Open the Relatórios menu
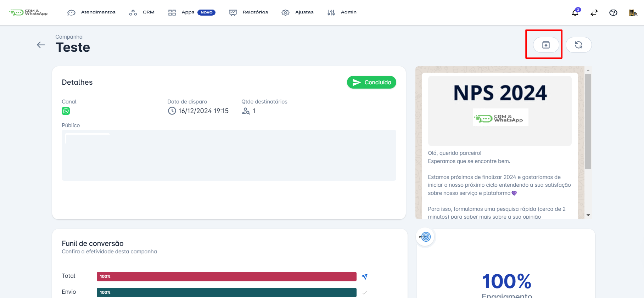The width and height of the screenshot is (644, 298). click(249, 12)
